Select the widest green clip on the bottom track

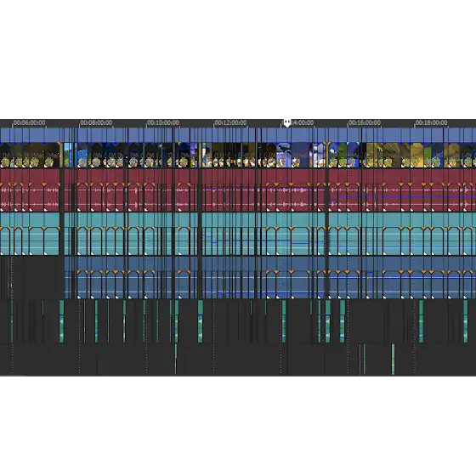(393, 359)
